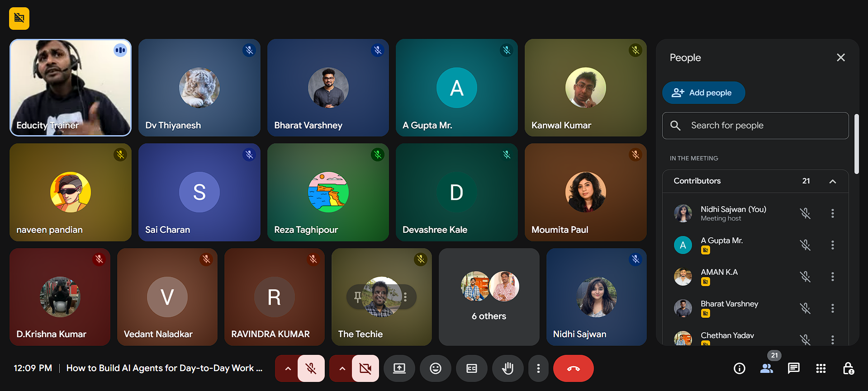The height and width of the screenshot is (391, 868).
Task: Click 'IN THE MEETING' section label
Action: (x=694, y=158)
